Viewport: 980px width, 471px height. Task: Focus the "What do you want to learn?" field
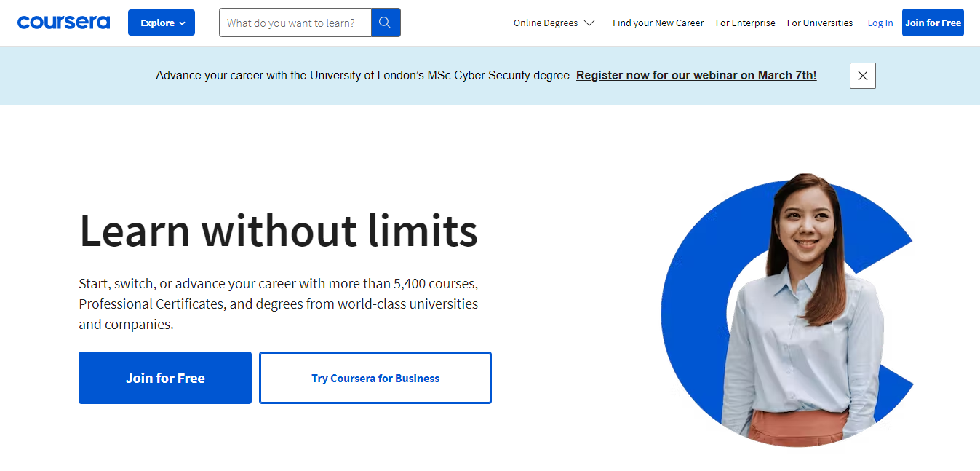coord(295,23)
